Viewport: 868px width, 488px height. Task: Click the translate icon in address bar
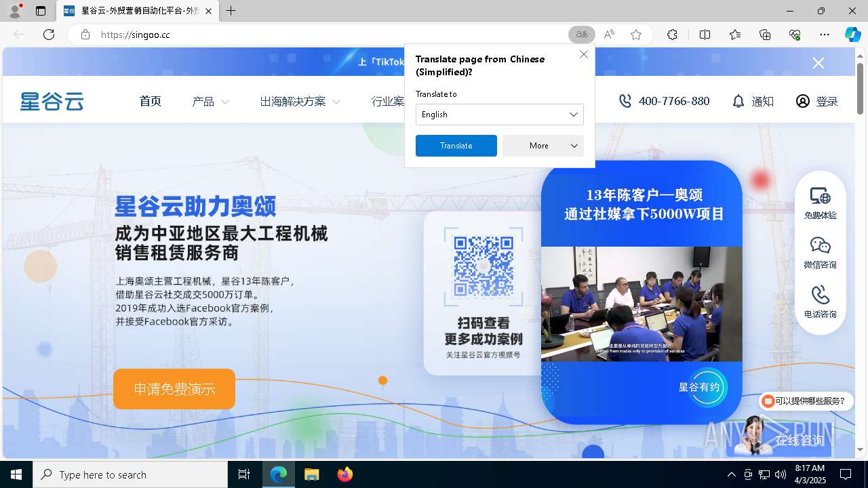[581, 35]
